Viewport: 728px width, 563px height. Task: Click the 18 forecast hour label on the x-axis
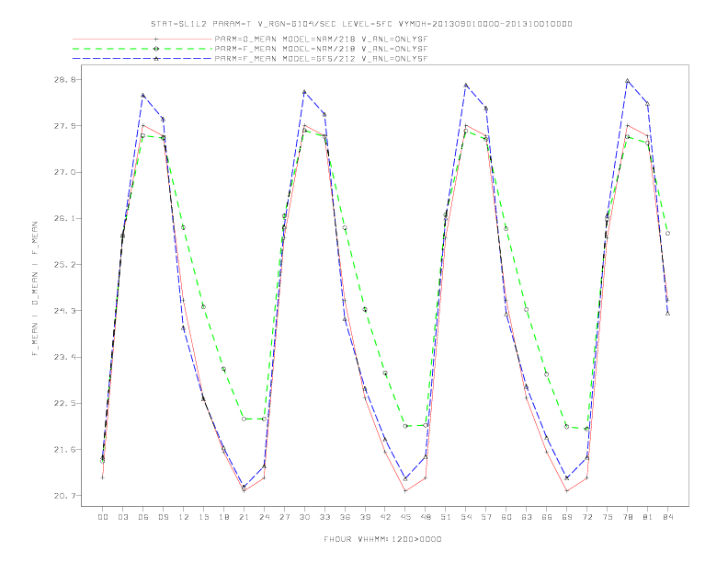[x=223, y=517]
